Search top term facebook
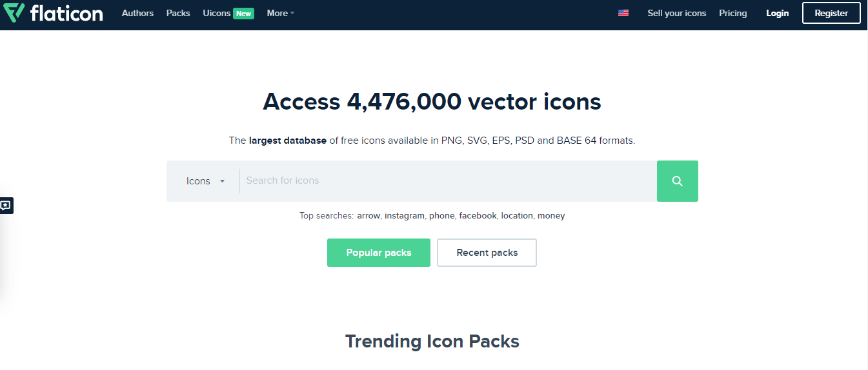The height and width of the screenshot is (370, 868). [x=478, y=216]
